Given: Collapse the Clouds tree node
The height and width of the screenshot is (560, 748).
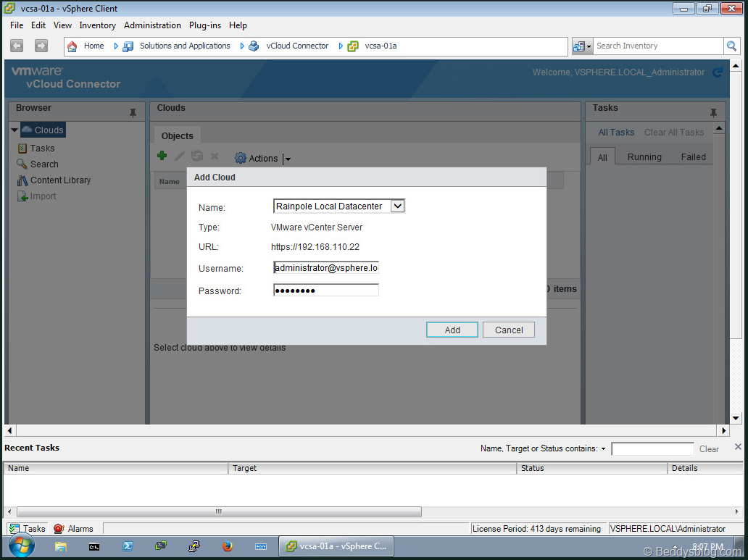Looking at the screenshot, I should (x=14, y=130).
